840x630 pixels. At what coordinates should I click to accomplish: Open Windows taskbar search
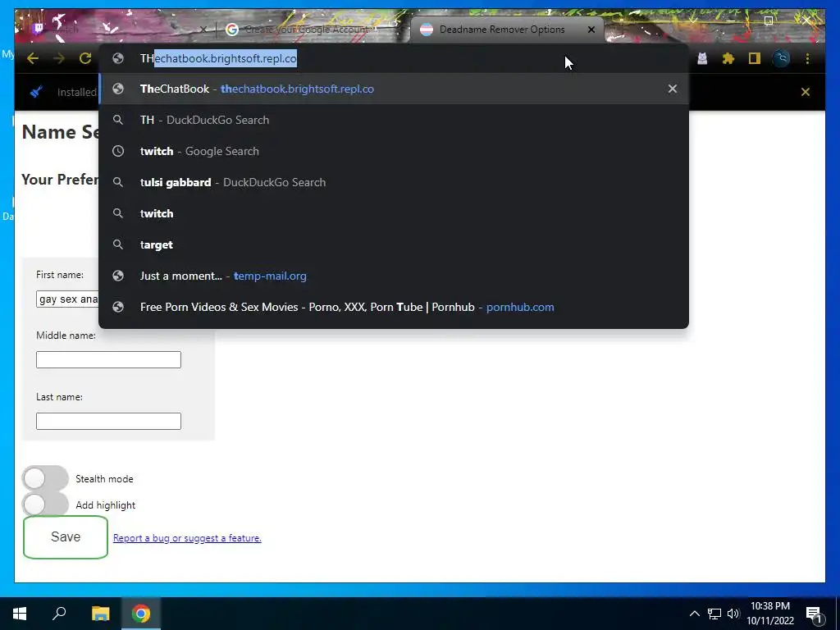click(x=59, y=614)
